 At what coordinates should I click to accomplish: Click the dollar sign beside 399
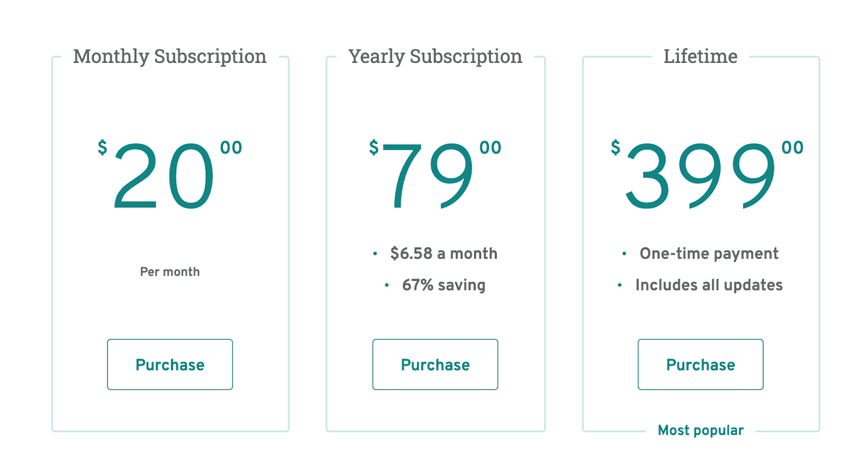pyautogui.click(x=615, y=147)
